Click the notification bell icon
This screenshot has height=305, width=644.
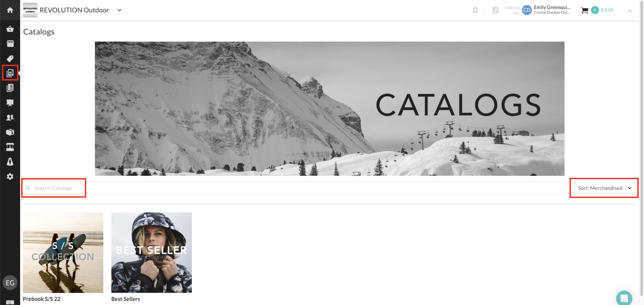coord(475,10)
